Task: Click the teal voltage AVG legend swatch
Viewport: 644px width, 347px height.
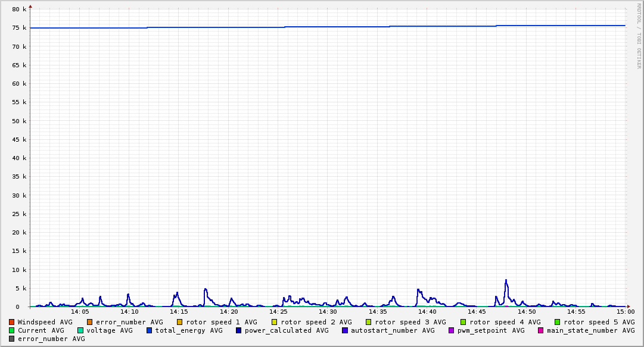Action: pyautogui.click(x=80, y=330)
